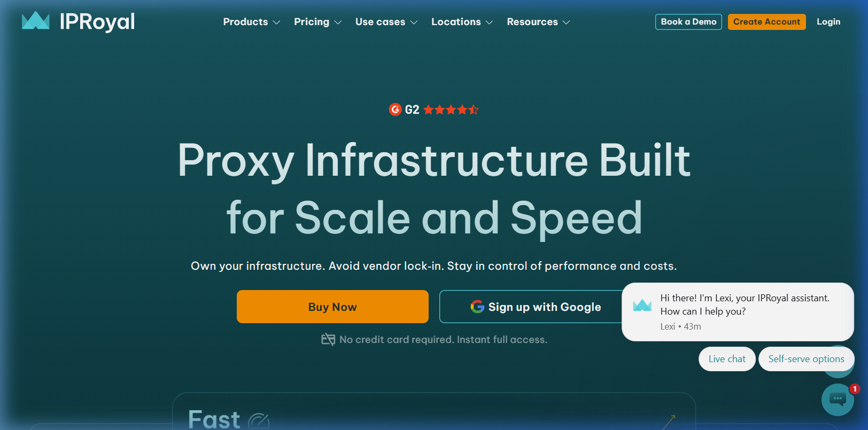Open Lexi's greeting message bubble

pos(738,311)
